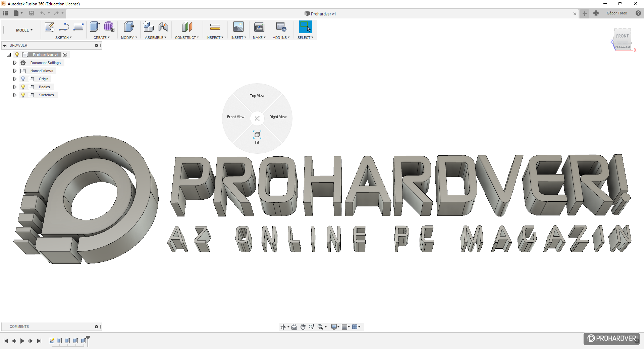
Task: Select the sketch feature in timeline
Action: pos(51,341)
